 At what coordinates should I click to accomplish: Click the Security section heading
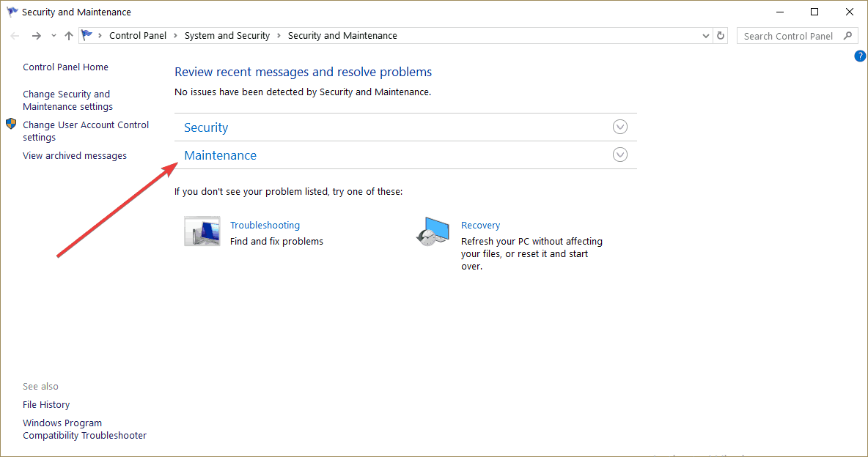point(206,127)
